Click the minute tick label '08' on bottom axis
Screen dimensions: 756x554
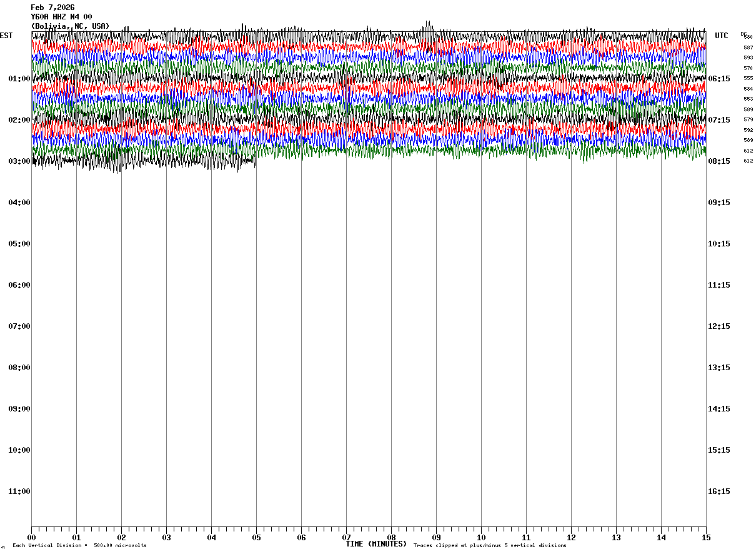pos(391,538)
